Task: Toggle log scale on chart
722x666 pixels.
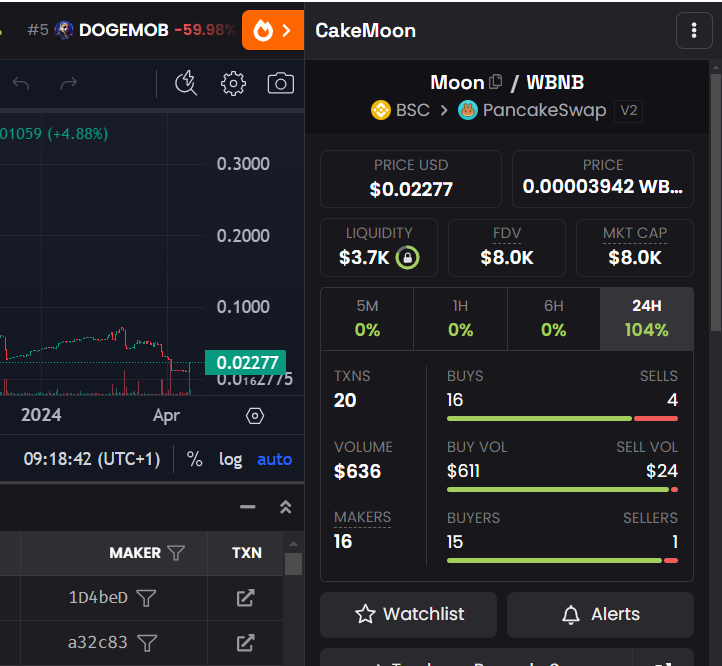Action: pos(230,459)
